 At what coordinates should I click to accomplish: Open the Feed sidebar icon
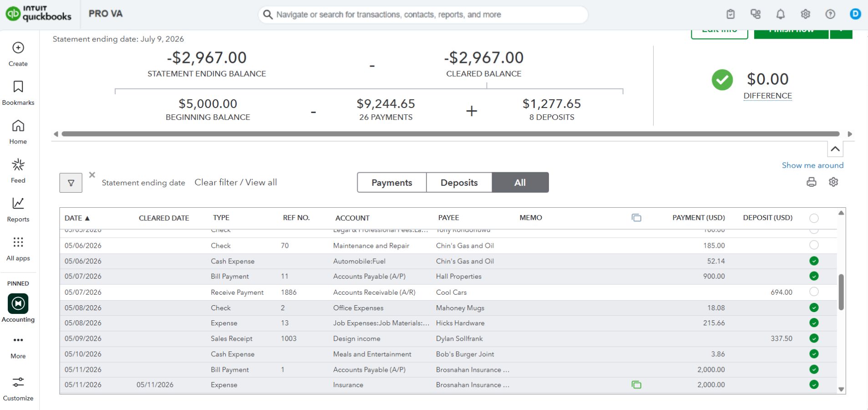pos(18,171)
